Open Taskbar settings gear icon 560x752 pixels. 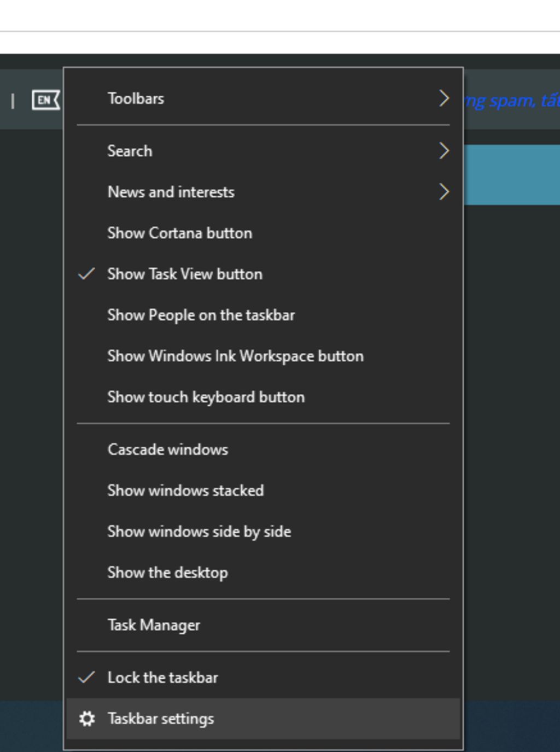(87, 718)
